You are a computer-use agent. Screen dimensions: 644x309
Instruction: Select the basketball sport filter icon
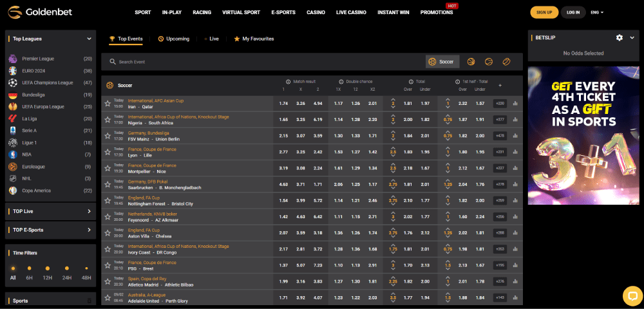pyautogui.click(x=471, y=62)
